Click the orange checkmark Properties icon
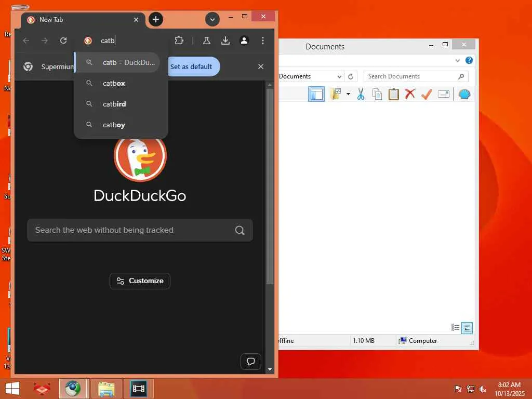 (x=427, y=94)
